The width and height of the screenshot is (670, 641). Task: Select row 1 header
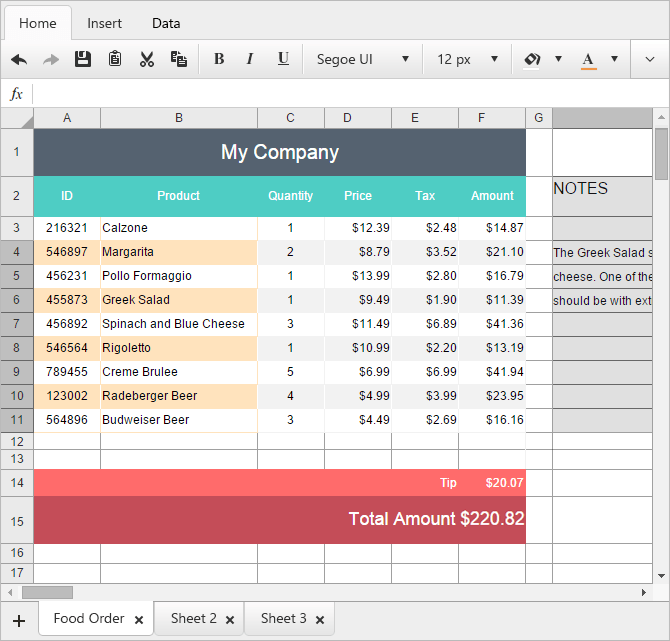(x=17, y=152)
